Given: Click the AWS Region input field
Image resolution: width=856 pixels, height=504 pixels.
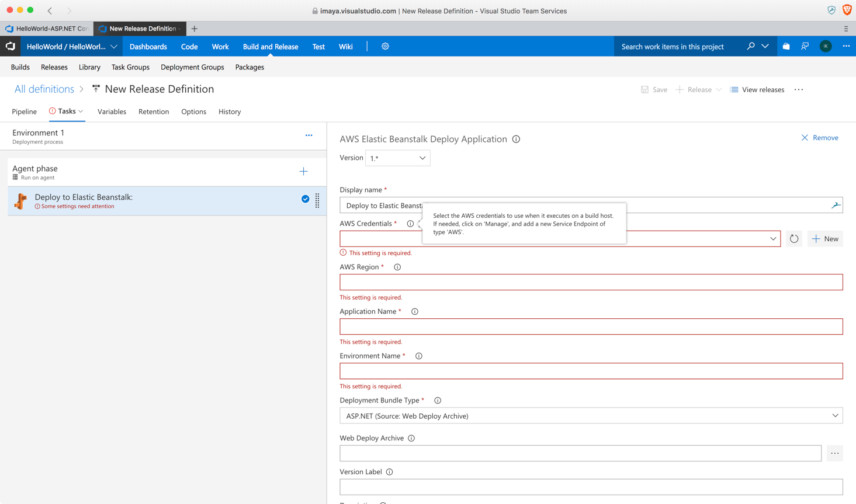Looking at the screenshot, I should pos(591,282).
